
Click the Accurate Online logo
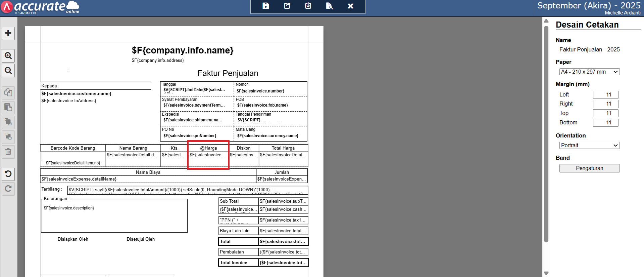click(40, 7)
